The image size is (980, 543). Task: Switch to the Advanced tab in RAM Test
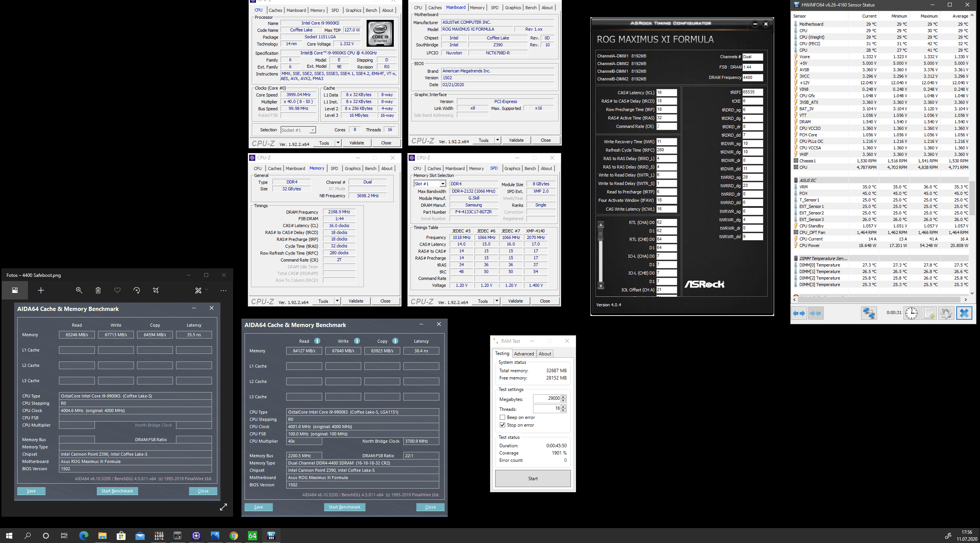523,353
